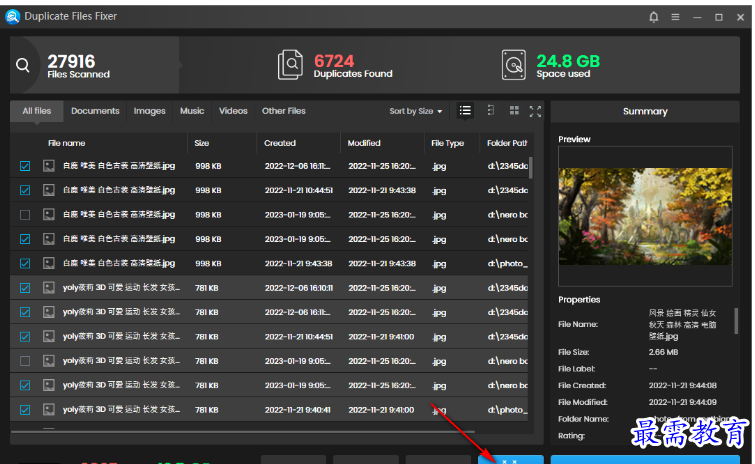Uncheck 781 KB file created 2022-11-21 9:40:41
The width and height of the screenshot is (755, 464).
(x=25, y=410)
